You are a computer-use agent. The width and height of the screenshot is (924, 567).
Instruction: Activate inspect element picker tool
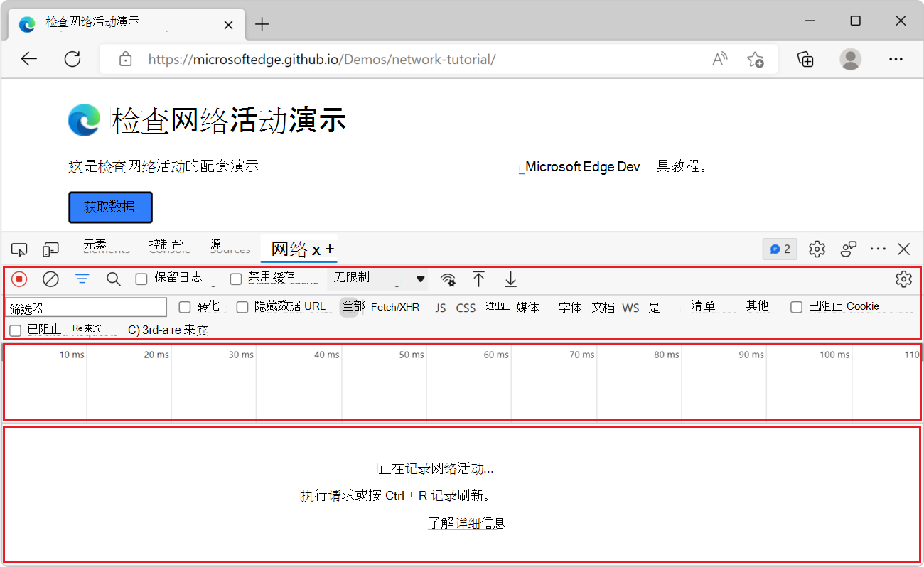(19, 249)
